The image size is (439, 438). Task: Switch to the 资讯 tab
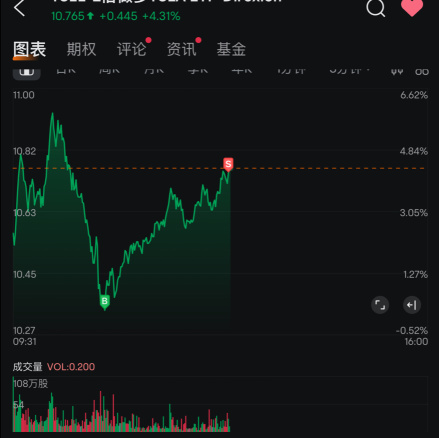click(181, 49)
